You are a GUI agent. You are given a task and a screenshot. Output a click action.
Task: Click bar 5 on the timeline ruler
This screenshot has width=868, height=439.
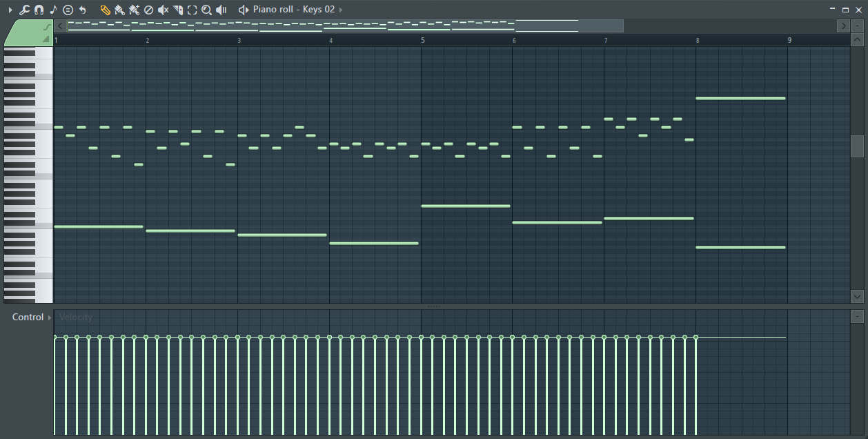point(423,41)
